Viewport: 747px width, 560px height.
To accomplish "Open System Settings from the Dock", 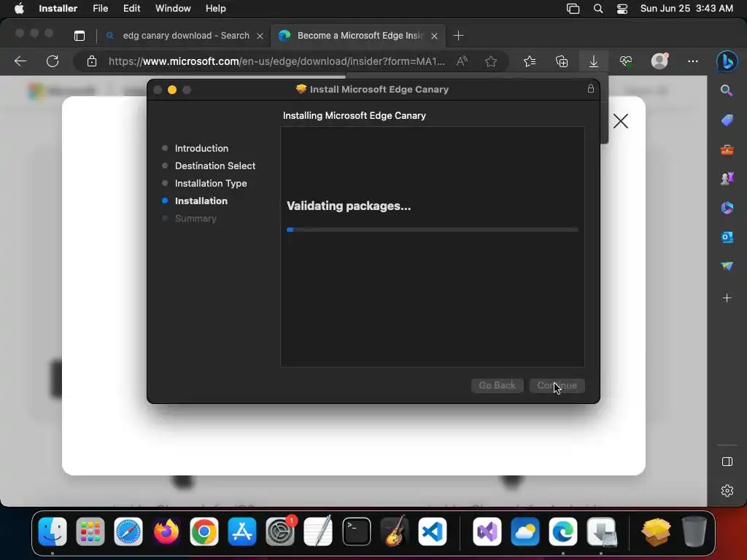I will [x=280, y=532].
